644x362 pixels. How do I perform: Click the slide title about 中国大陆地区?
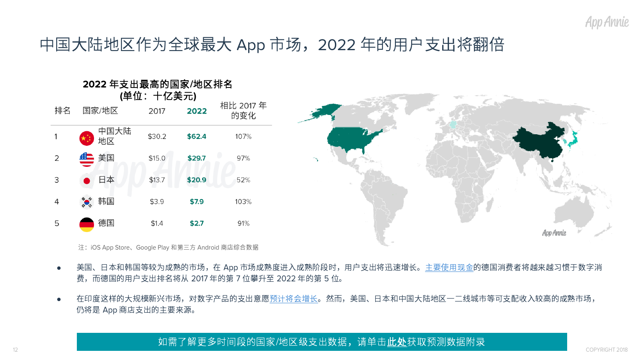272,45
